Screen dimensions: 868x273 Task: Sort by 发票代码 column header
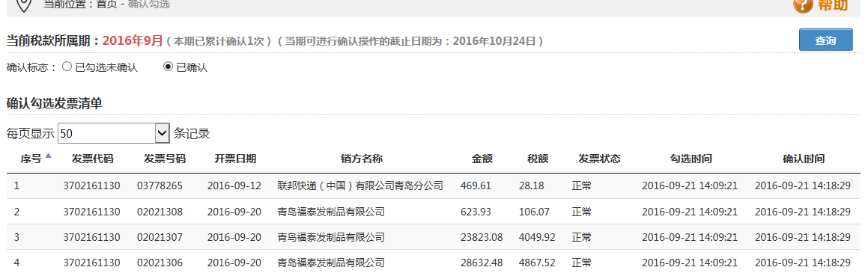(x=92, y=159)
